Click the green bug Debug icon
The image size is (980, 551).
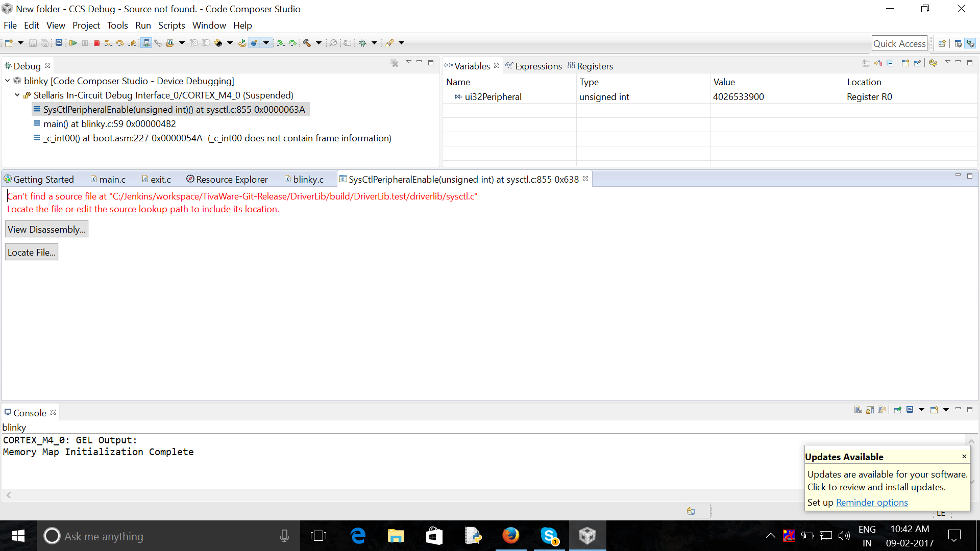(x=363, y=43)
